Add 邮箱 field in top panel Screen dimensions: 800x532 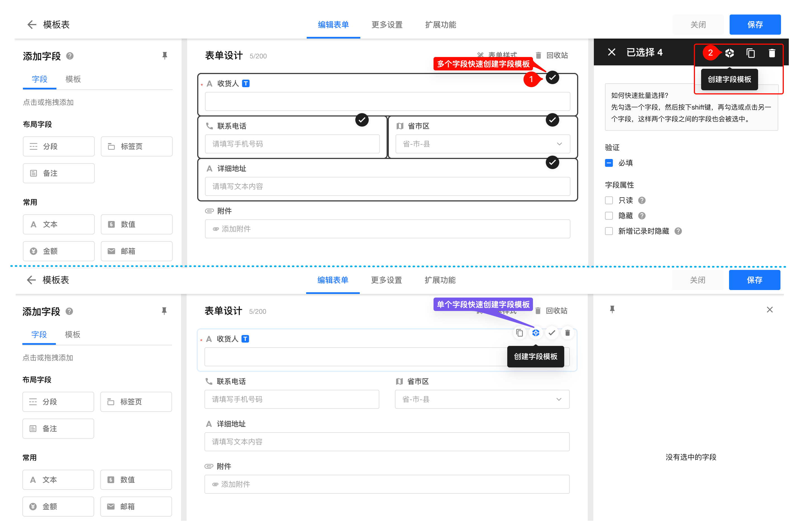tap(137, 251)
